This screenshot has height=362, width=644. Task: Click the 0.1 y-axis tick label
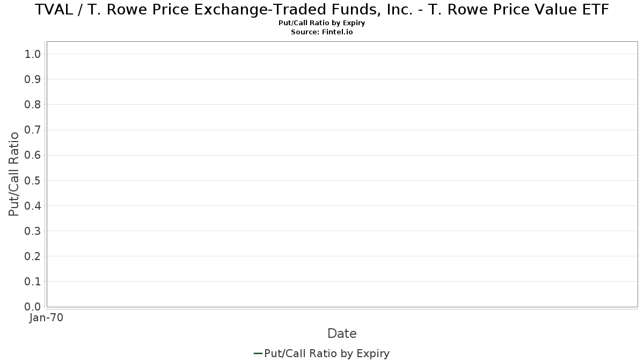click(x=33, y=281)
